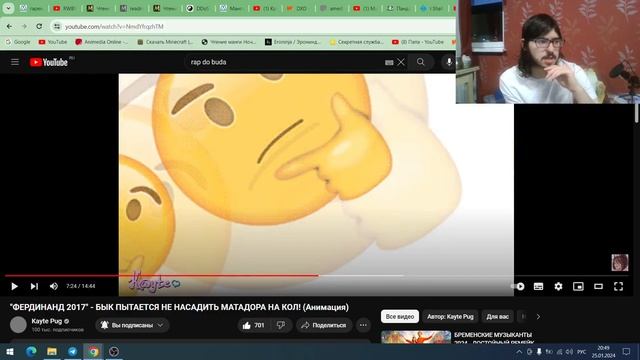640x360 pixels.
Task: Open the Kayte Pug channel avatar
Action: 18,325
